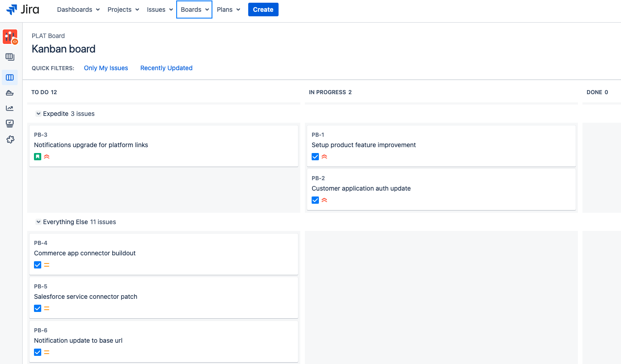Click the stacked boards icon in sidebar

coord(10,57)
